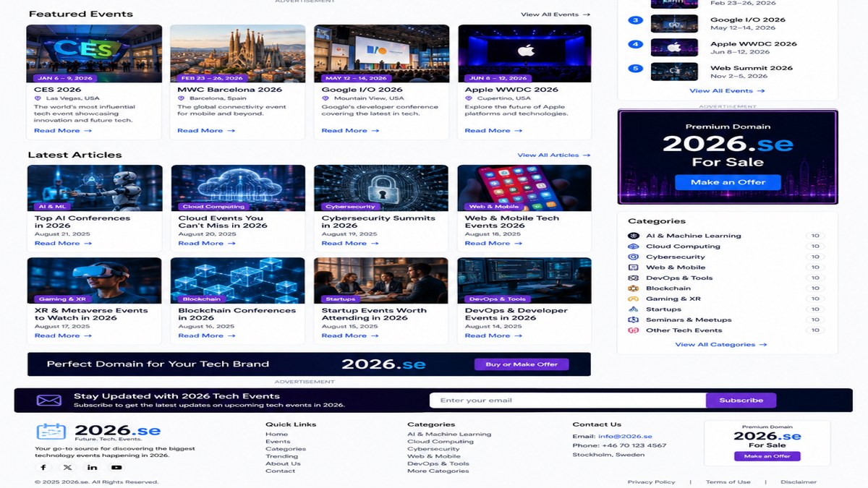Image resolution: width=868 pixels, height=488 pixels.
Task: Open the MWC Barcelona 2026 event image
Action: click(238, 53)
